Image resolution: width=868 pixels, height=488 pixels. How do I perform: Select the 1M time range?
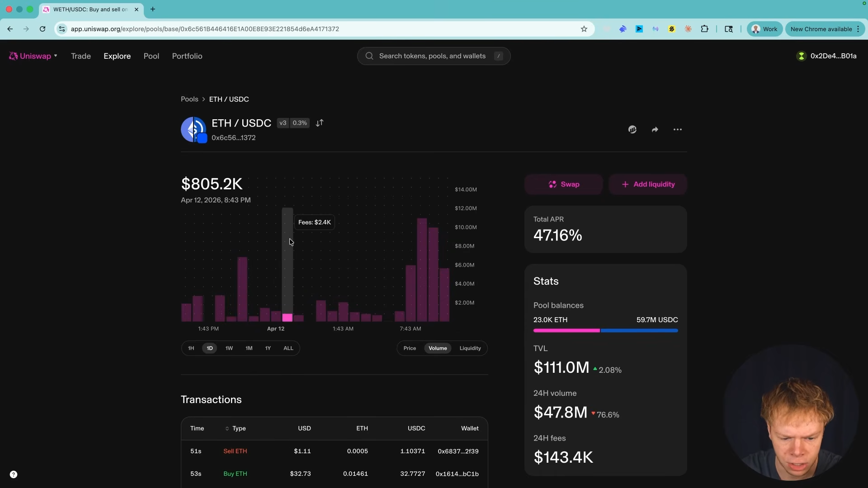tap(249, 348)
